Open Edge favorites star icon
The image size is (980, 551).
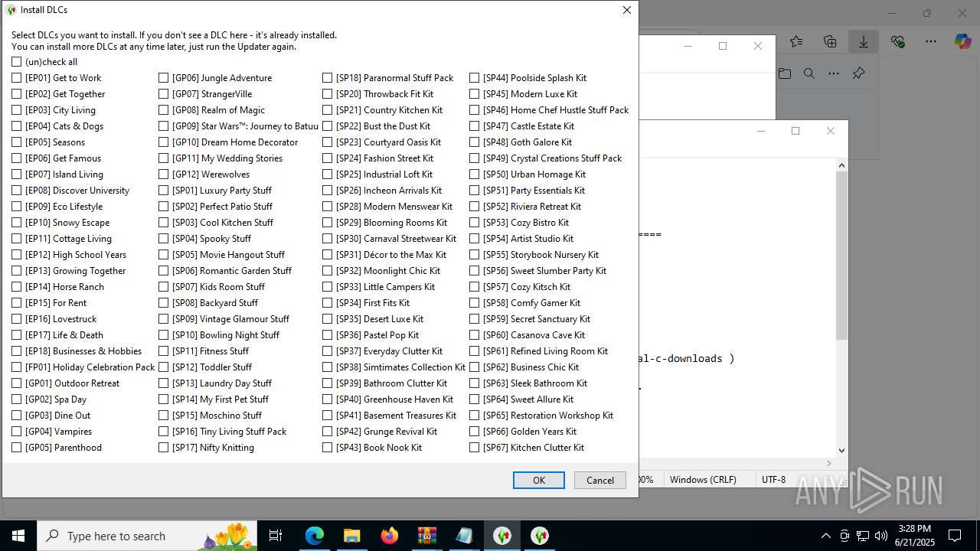coord(796,41)
